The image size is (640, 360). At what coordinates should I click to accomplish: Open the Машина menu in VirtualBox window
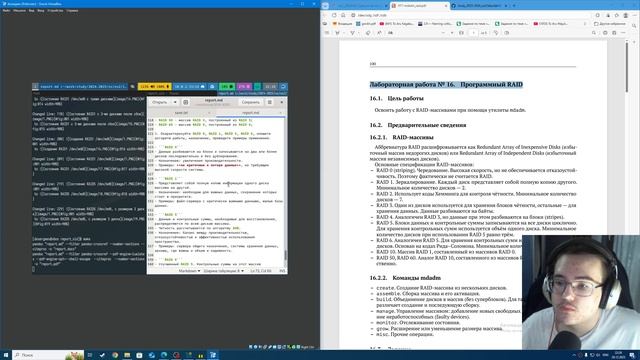pyautogui.click(x=19, y=10)
